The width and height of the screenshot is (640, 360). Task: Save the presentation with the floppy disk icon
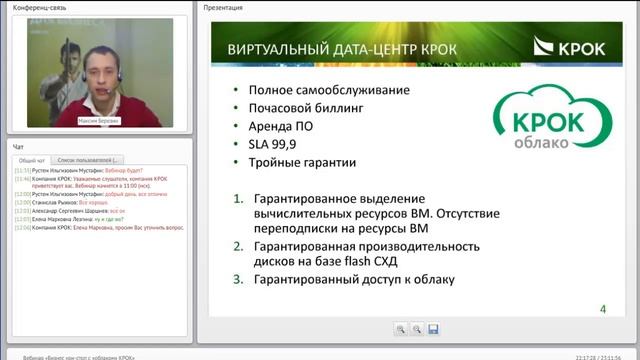coord(433,329)
